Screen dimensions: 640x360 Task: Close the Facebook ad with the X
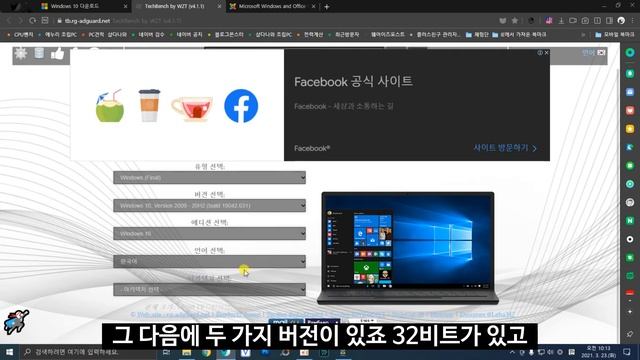(546, 53)
